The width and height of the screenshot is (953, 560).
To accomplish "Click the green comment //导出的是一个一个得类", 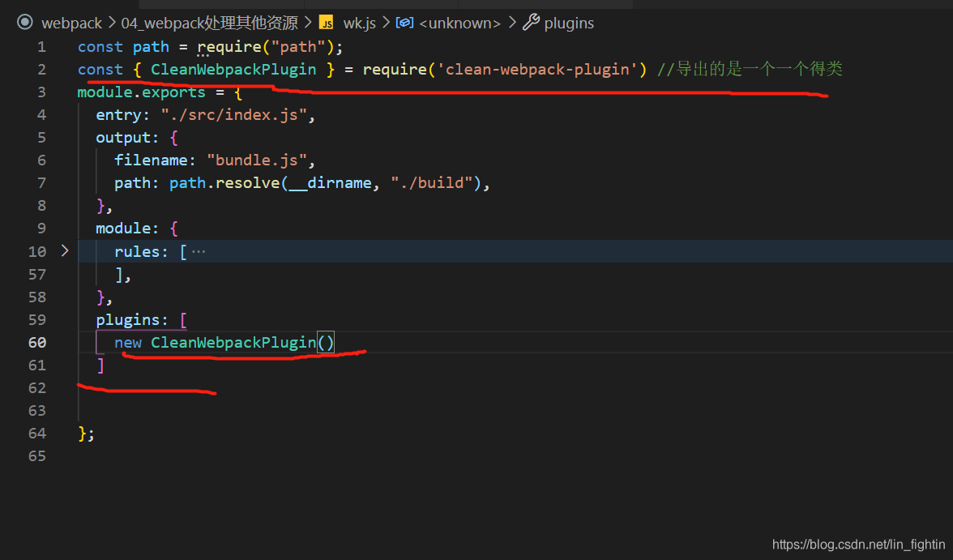I will click(x=750, y=70).
